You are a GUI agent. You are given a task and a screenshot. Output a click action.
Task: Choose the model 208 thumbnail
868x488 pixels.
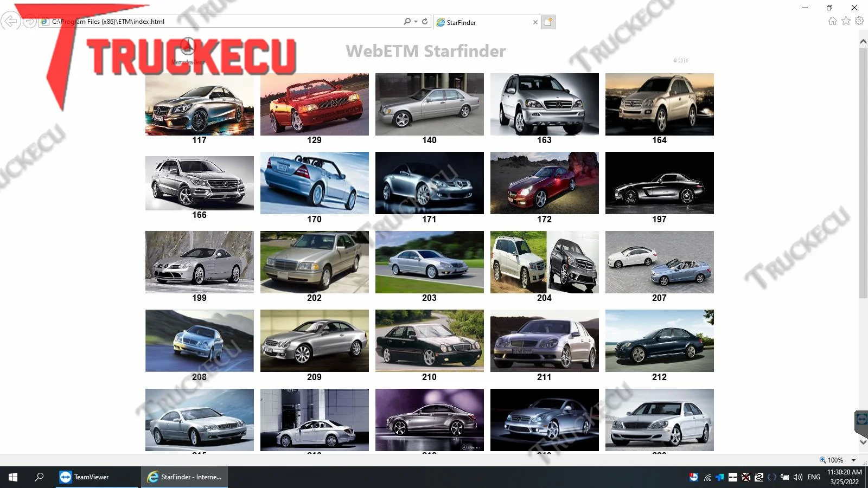(200, 341)
